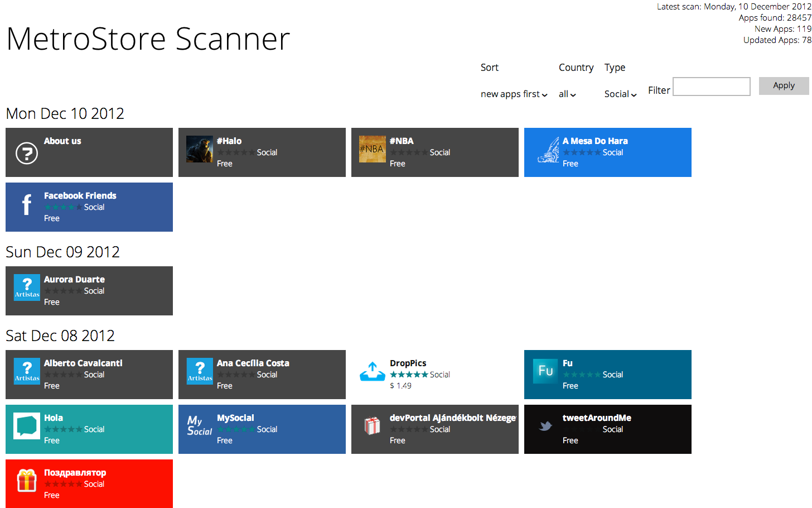Click the Поздравлятор gift icon
This screenshot has height=508, width=812.
coord(26,481)
